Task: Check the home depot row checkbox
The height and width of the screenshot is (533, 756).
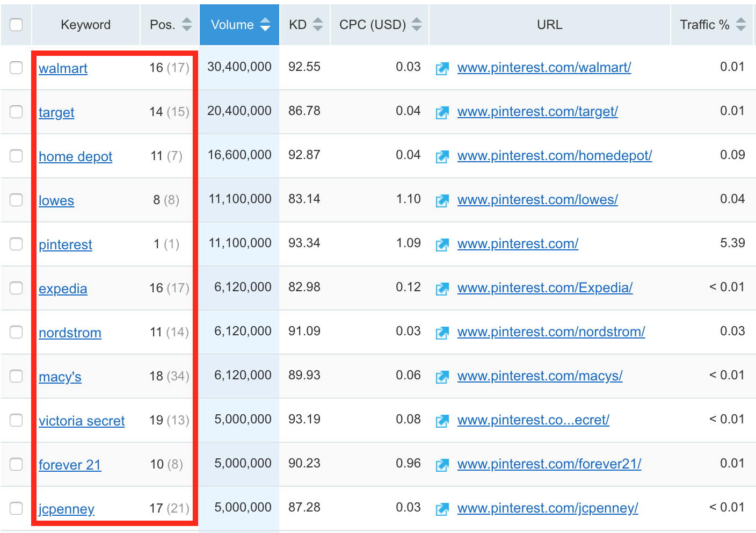Action: (16, 156)
